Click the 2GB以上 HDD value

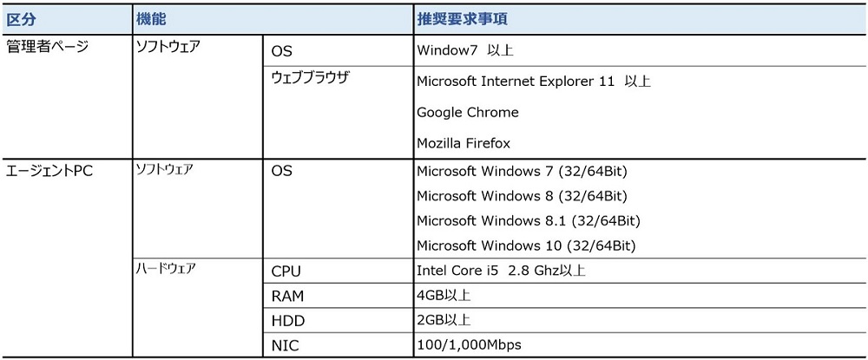(444, 320)
